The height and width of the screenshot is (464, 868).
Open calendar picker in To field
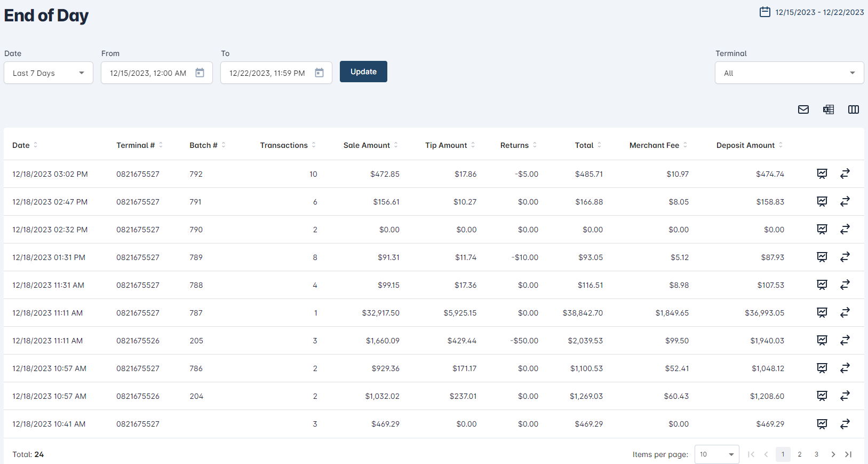[x=319, y=73]
